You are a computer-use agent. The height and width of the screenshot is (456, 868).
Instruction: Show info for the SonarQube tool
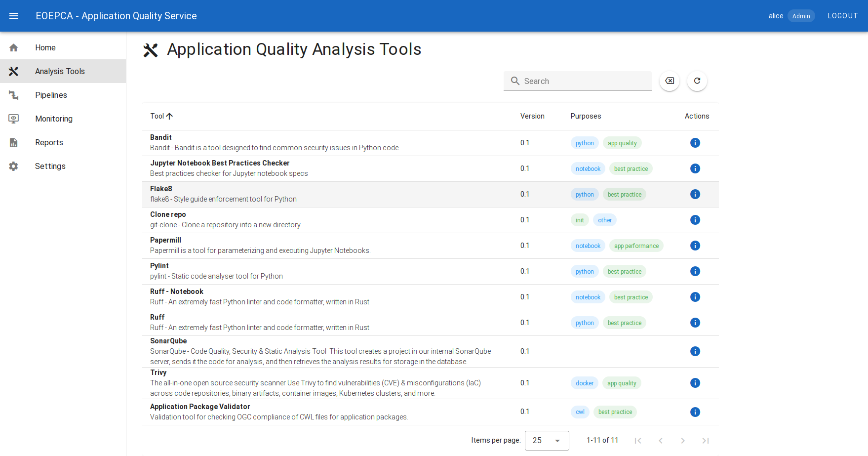click(x=695, y=351)
